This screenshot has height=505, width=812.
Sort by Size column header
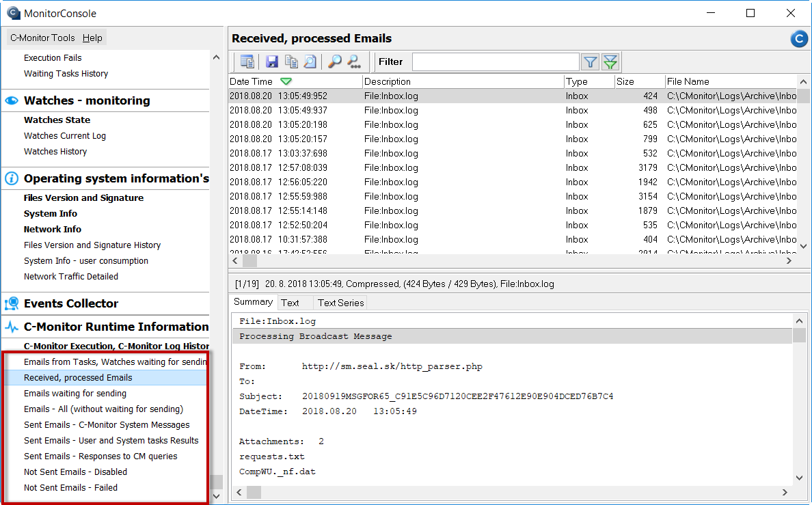point(640,81)
